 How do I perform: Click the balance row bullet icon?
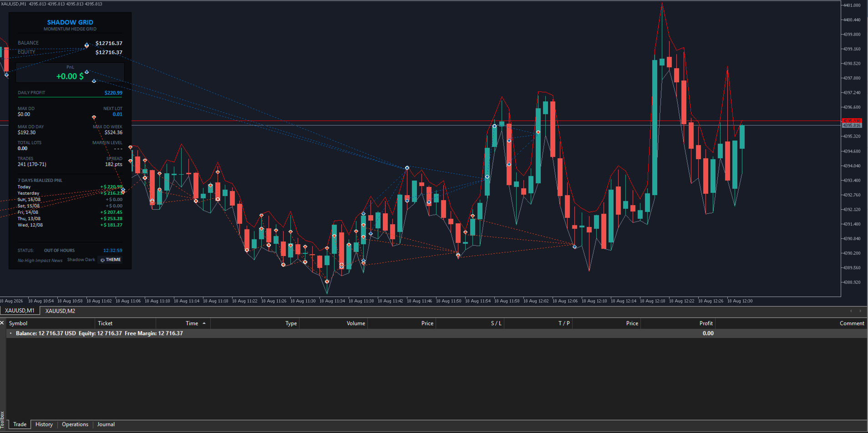coord(10,333)
